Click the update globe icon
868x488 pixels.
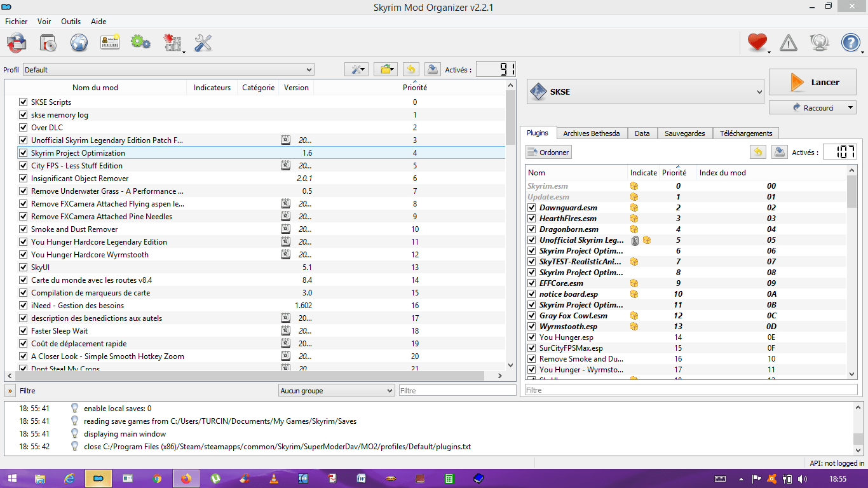819,43
